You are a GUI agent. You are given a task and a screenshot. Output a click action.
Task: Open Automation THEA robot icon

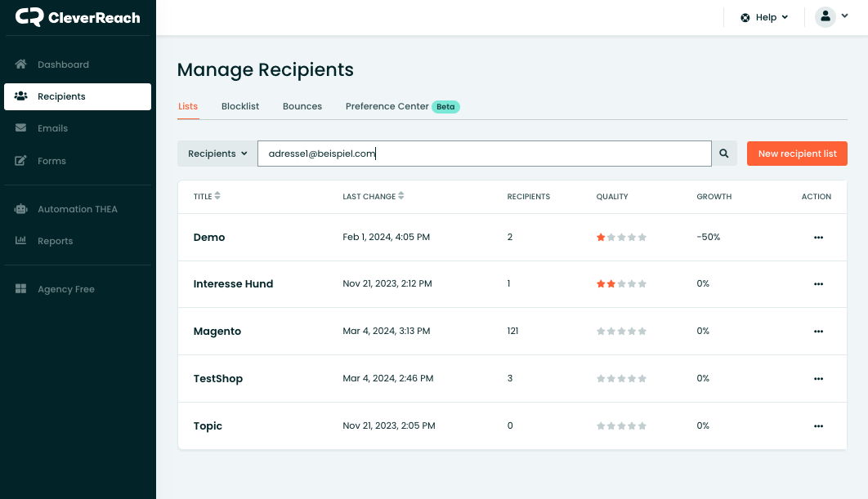click(x=21, y=209)
